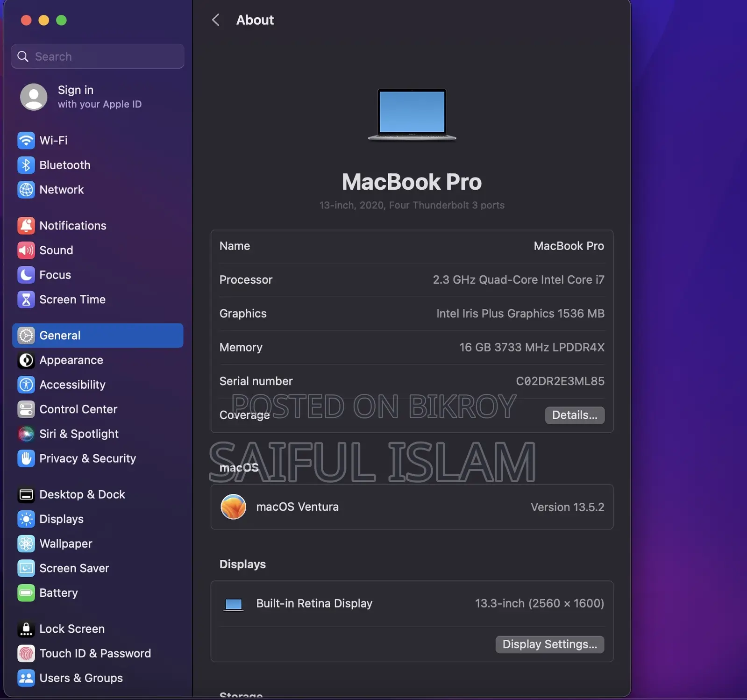
Task: Click the Name value MacBook Pro
Action: point(569,246)
